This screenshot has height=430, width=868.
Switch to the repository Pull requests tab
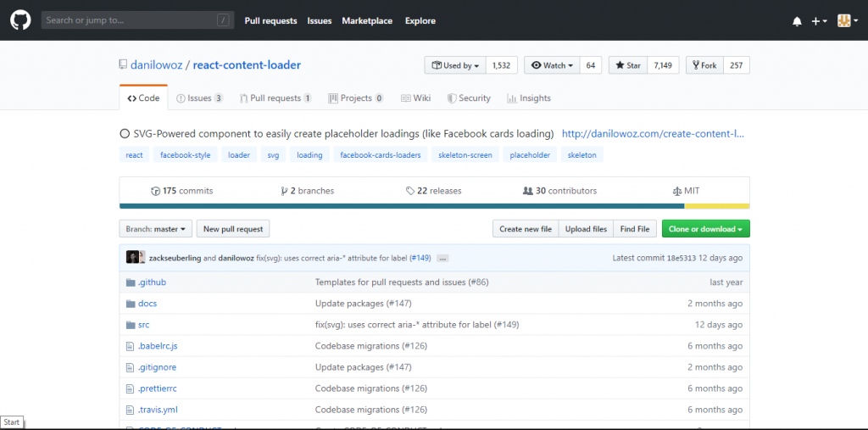coord(275,98)
